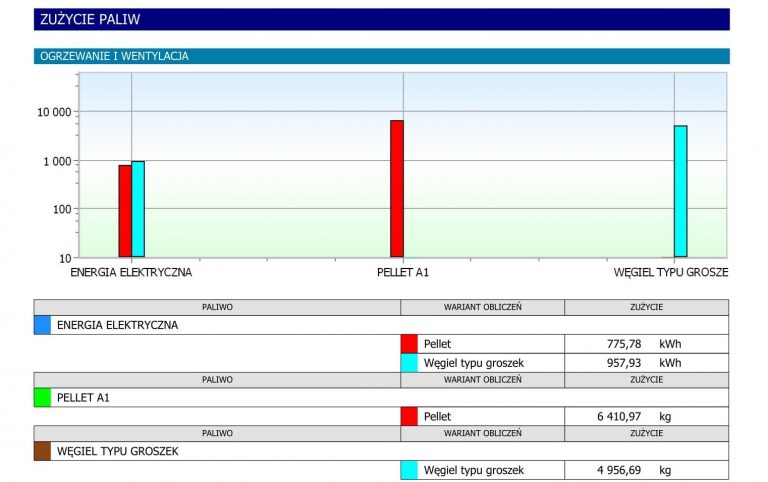This screenshot has height=482, width=768.
Task: Click the blue ENERGIA ELEKTRYCZNA color swatch
Action: pyautogui.click(x=42, y=325)
